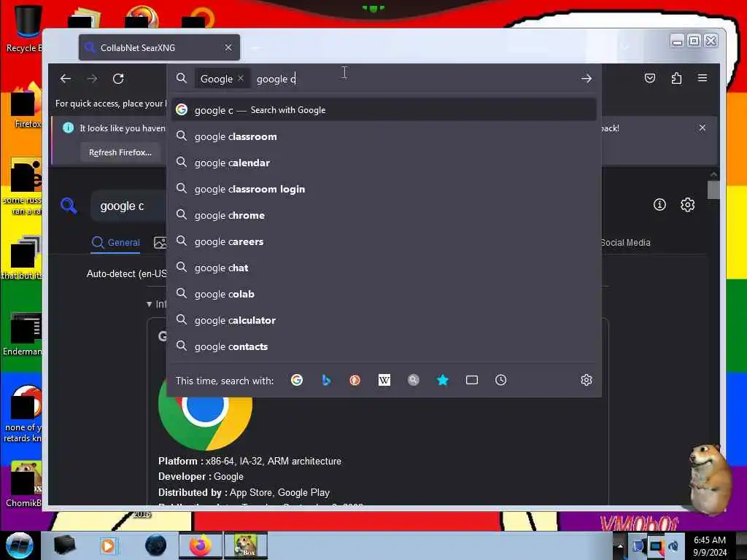Pick the "google chat" suggestion
This screenshot has height=560, width=747.
tap(384, 268)
